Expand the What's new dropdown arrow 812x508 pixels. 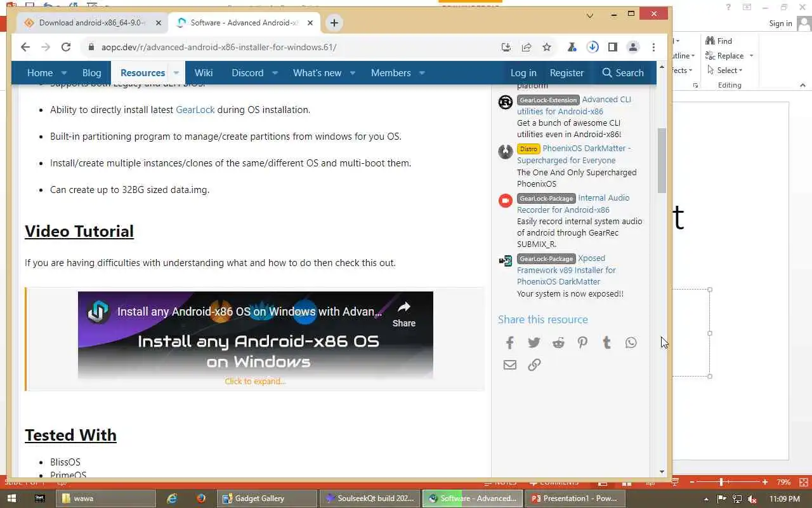tap(353, 73)
